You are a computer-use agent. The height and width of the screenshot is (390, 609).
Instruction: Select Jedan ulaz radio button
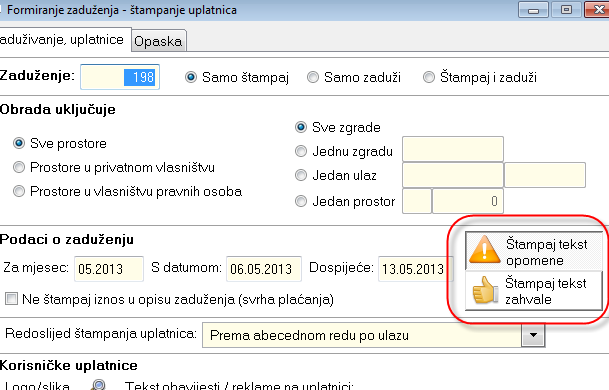[x=301, y=175]
